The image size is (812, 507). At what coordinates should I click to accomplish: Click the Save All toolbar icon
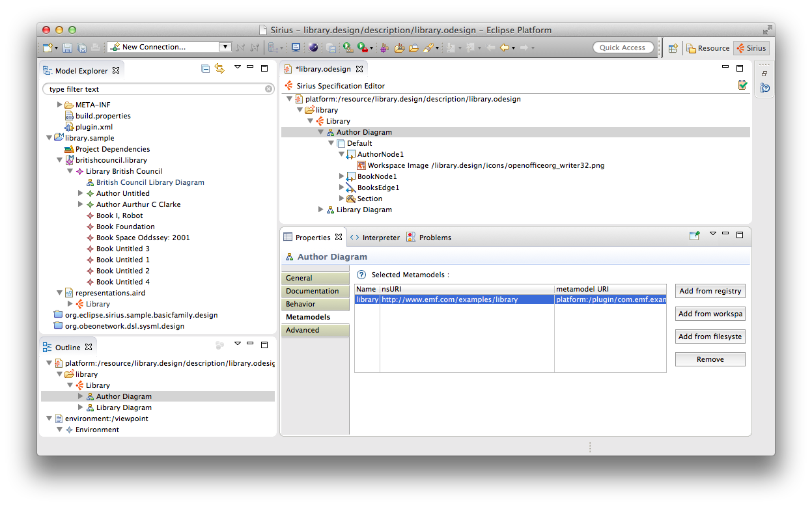81,48
